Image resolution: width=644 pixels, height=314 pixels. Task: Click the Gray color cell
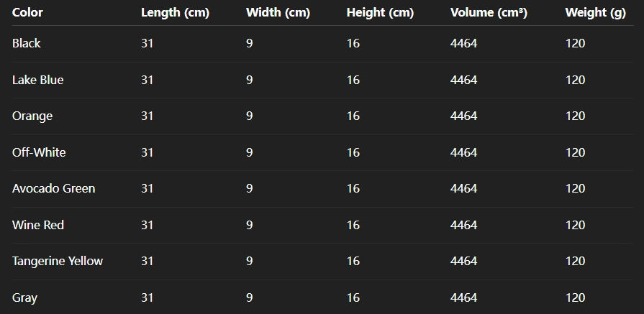click(x=24, y=297)
